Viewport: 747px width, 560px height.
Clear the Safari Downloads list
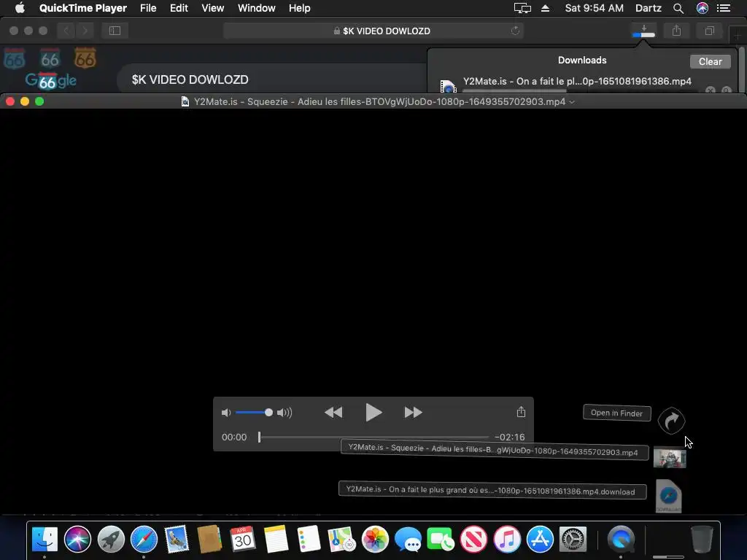pos(710,61)
